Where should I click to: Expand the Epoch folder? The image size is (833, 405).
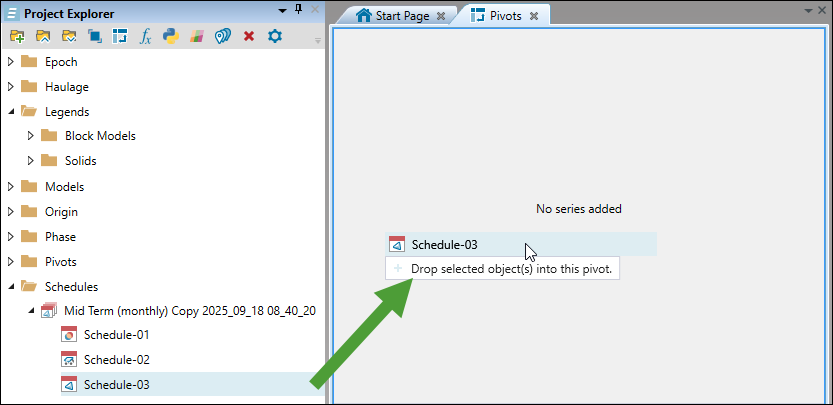pos(11,62)
